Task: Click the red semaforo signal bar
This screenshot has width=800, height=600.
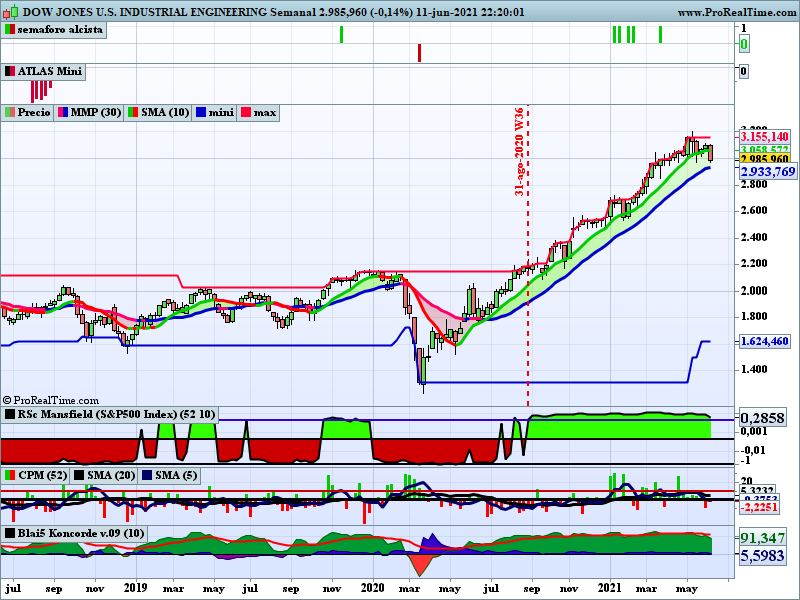Action: 419,53
